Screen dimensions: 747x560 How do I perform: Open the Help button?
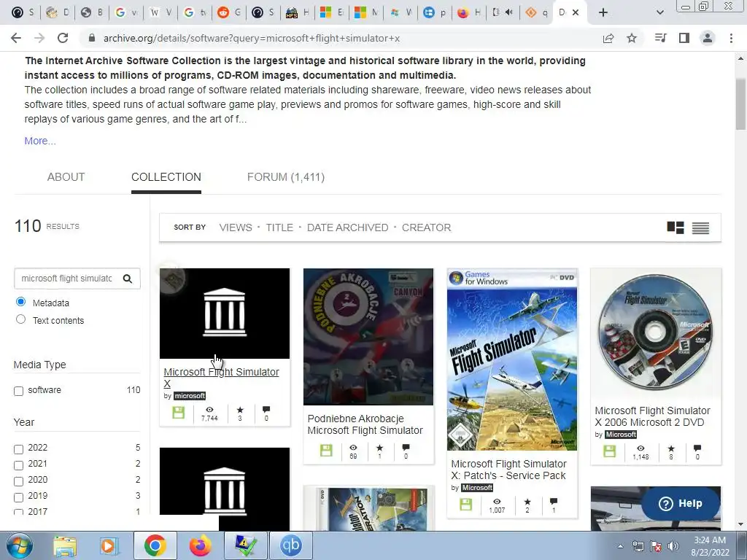[681, 503]
